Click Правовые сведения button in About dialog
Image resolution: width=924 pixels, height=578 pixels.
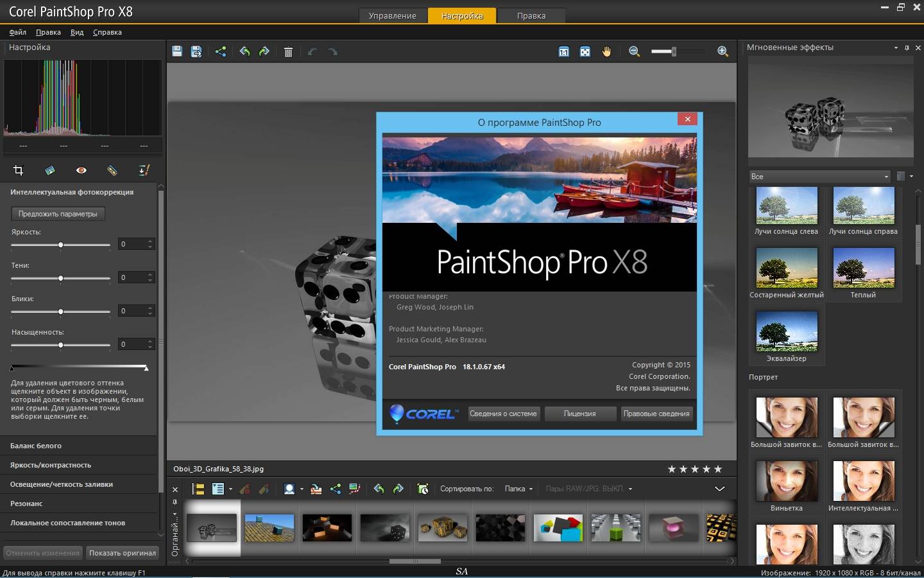pos(656,414)
